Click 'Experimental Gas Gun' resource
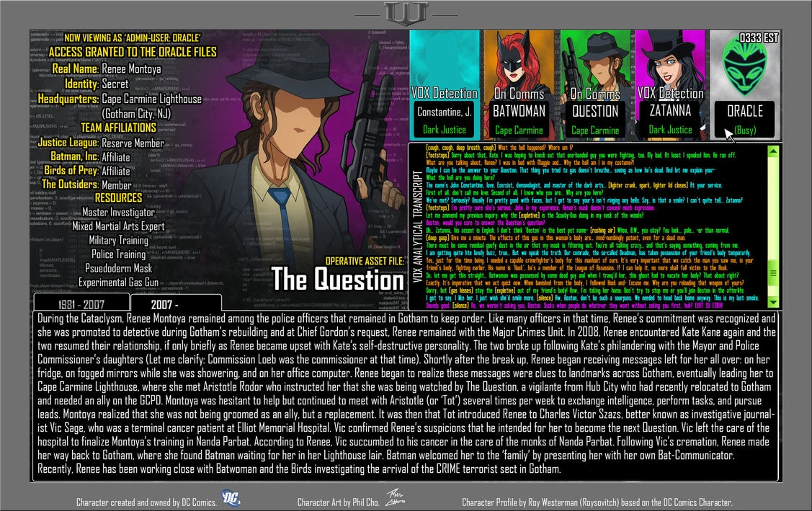The image size is (812, 511). (x=118, y=282)
